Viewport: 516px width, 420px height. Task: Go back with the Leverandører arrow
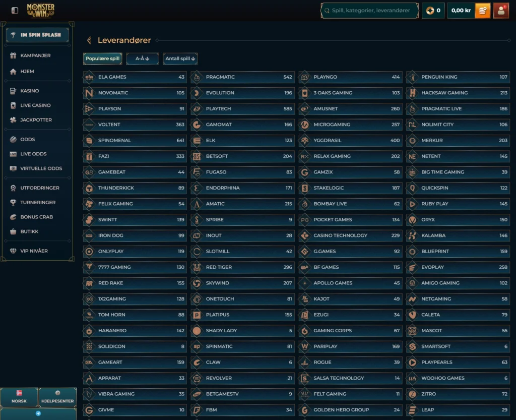click(89, 40)
